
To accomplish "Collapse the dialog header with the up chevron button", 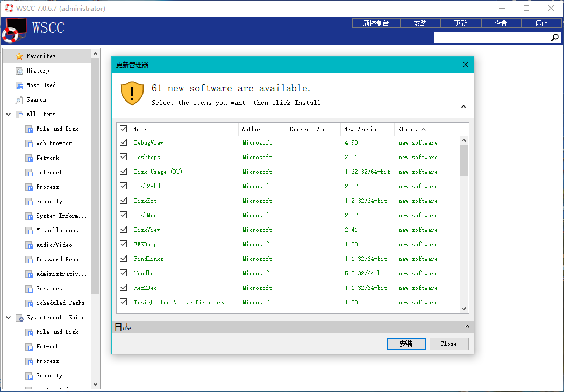I will click(463, 106).
